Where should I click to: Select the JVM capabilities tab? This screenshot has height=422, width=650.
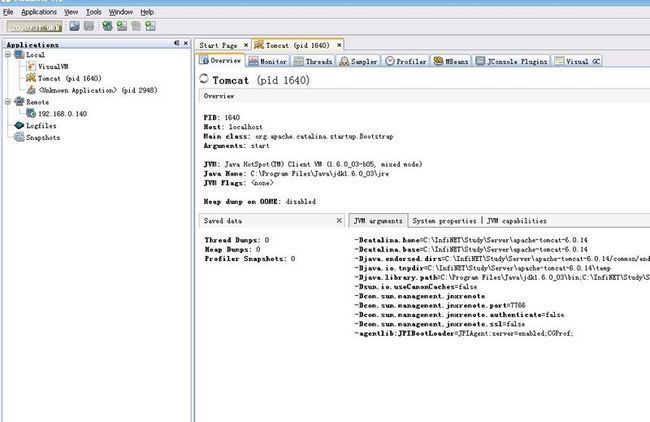click(517, 221)
